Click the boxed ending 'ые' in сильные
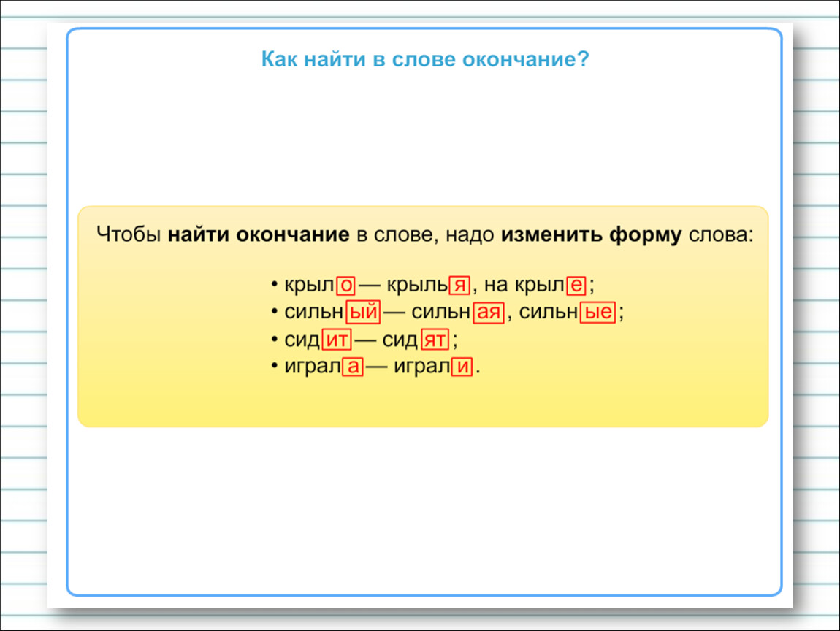This screenshot has width=840, height=631. [597, 312]
